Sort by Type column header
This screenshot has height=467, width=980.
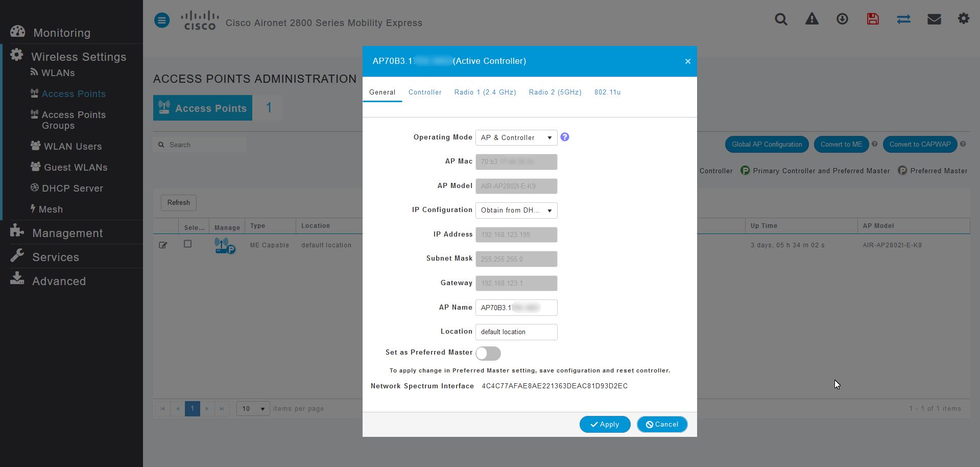[x=270, y=226]
